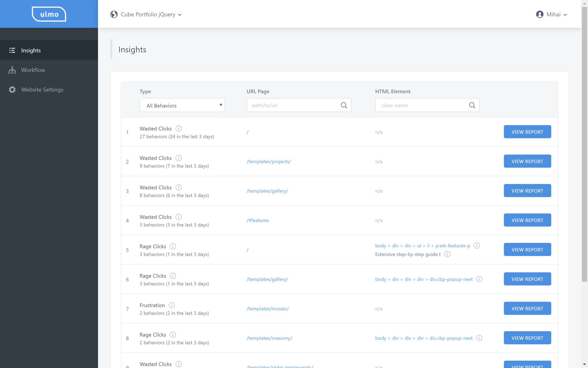Open the info icon next to Frustration
Viewport: 588px width, 368px height.
(171, 305)
